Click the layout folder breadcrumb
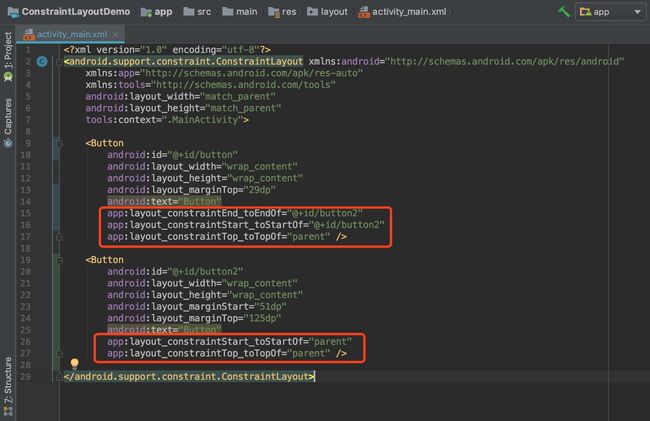Image resolution: width=650 pixels, height=421 pixels. 327,12
